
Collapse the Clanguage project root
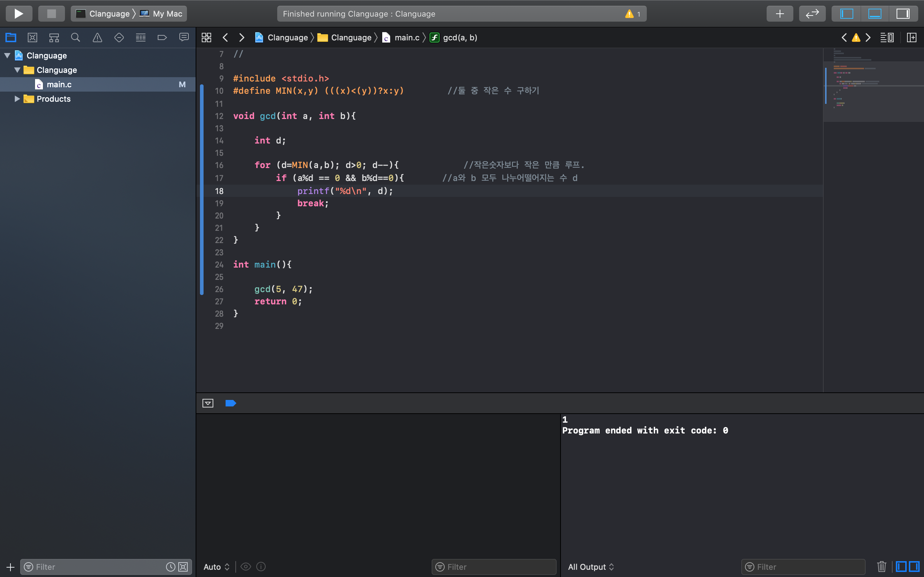pos(7,55)
